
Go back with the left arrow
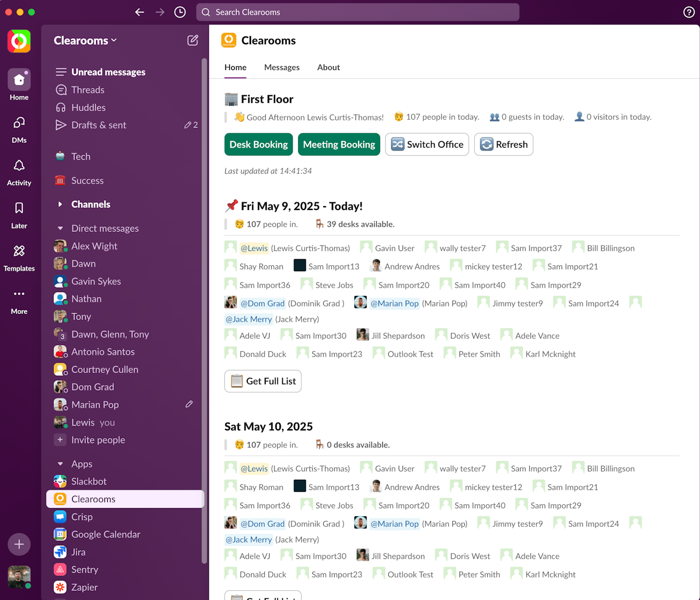(x=139, y=12)
